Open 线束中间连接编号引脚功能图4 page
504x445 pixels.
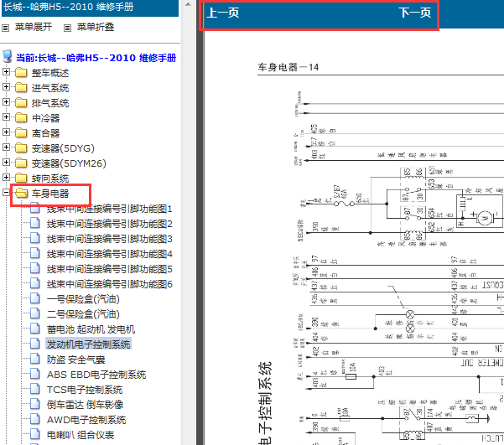110,254
